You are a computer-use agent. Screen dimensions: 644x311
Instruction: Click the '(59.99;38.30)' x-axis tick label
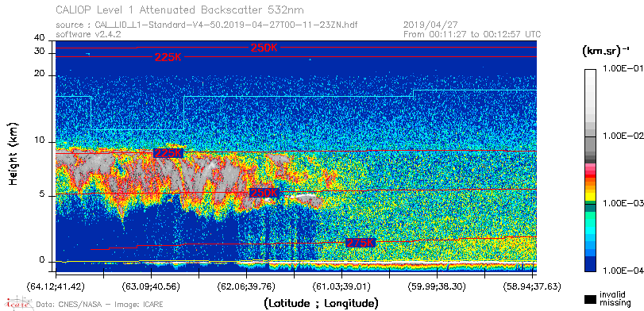(437, 287)
